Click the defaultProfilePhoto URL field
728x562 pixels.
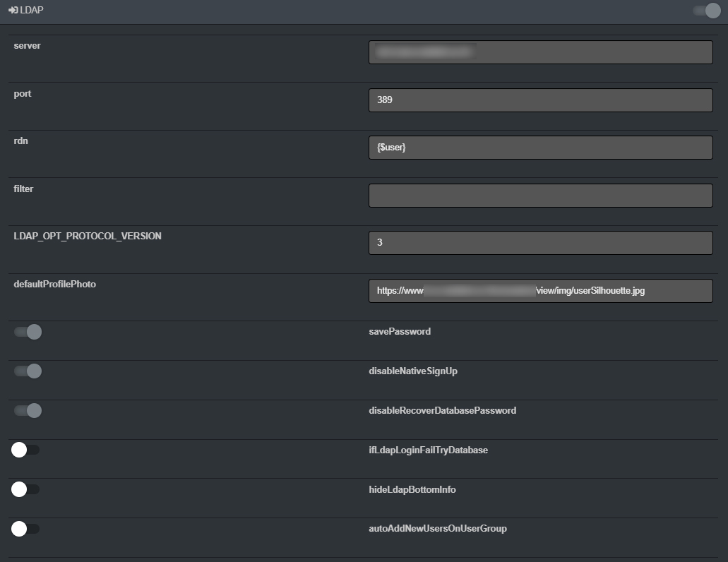pyautogui.click(x=540, y=290)
